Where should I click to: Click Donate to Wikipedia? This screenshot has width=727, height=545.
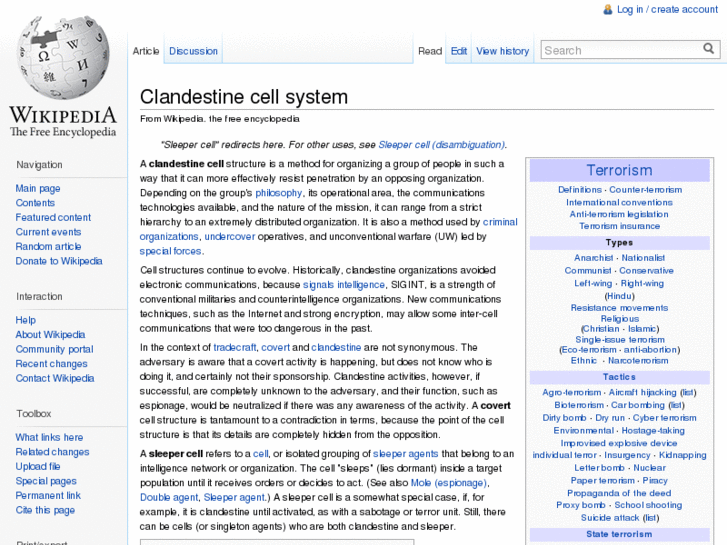click(59, 261)
